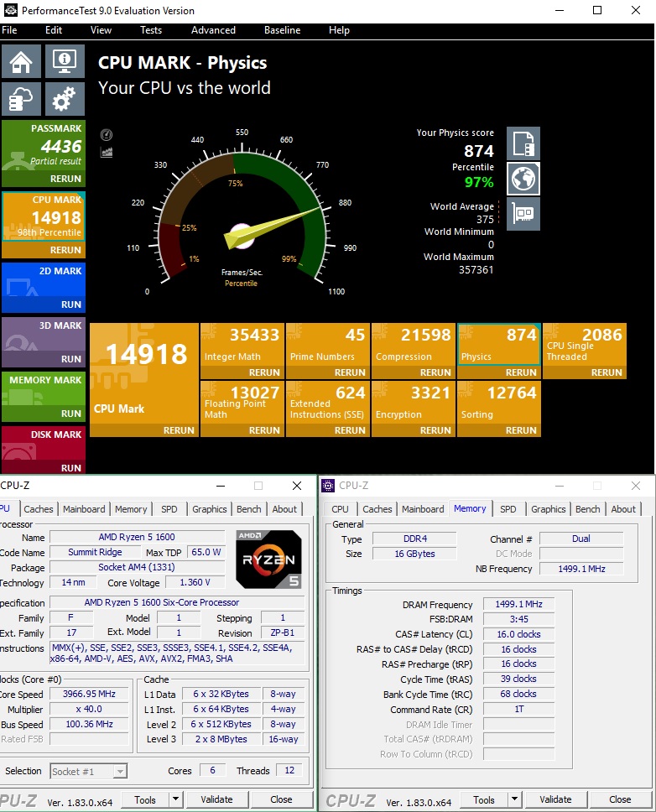Click Close button in left CPU-Z window
This screenshot has height=812, width=656.
coord(281,799)
